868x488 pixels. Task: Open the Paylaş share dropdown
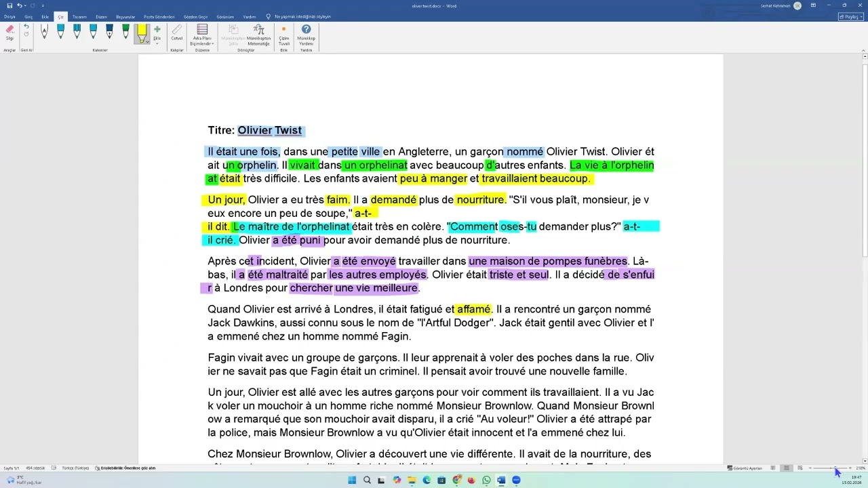coord(851,16)
